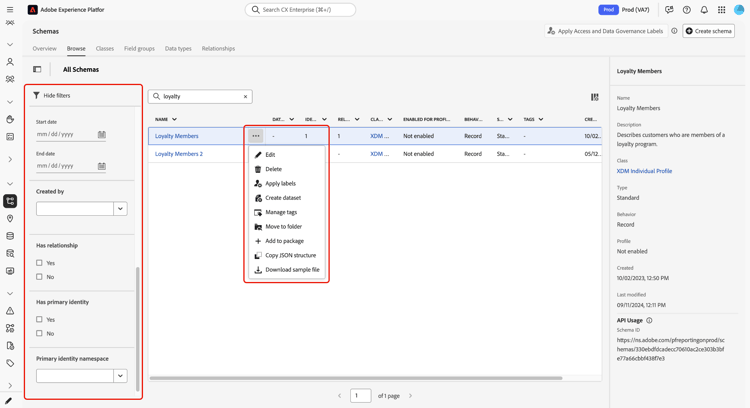This screenshot has width=750, height=408.
Task: Choose Create dataset in the context menu
Action: tap(287, 198)
